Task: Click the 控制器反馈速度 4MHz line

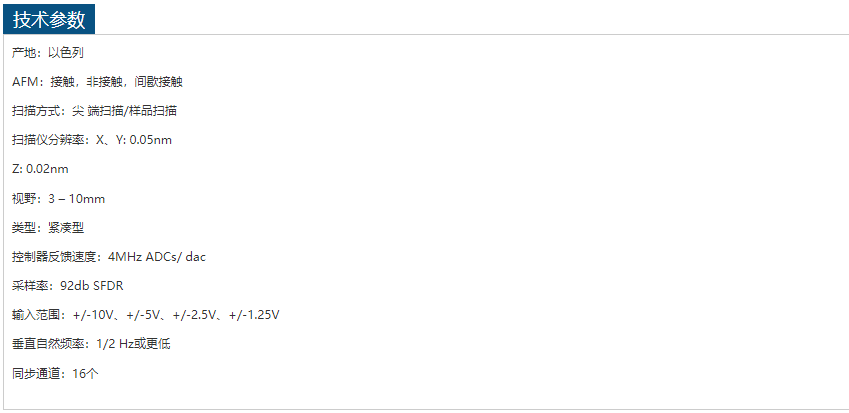Action: (109, 258)
